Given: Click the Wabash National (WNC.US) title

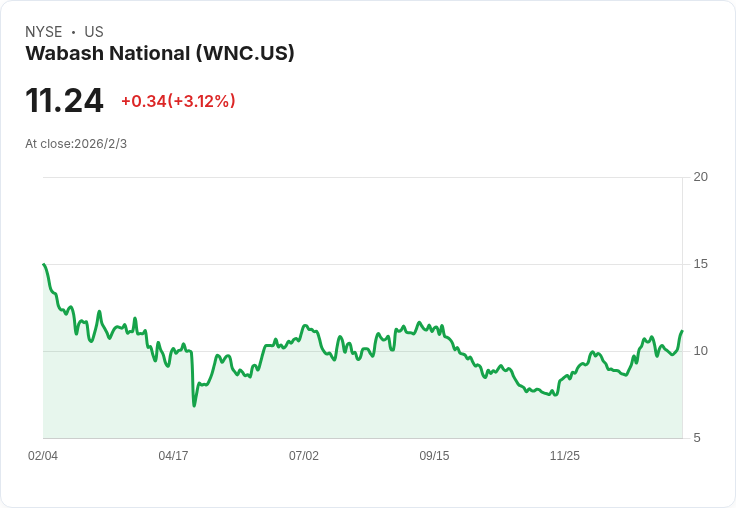Looking at the screenshot, I should click(x=160, y=54).
